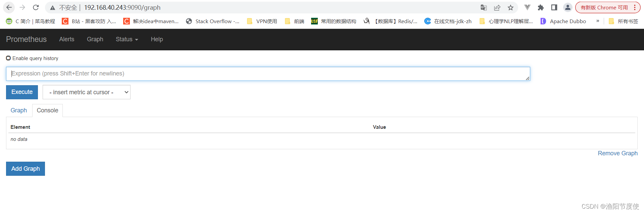Enable query history checkbox
Image resolution: width=644 pixels, height=213 pixels.
(x=8, y=58)
